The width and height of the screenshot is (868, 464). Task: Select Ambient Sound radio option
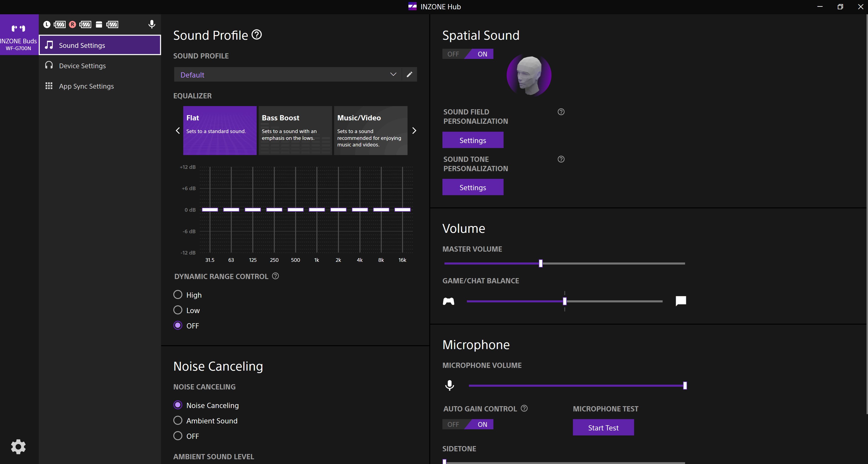click(178, 420)
